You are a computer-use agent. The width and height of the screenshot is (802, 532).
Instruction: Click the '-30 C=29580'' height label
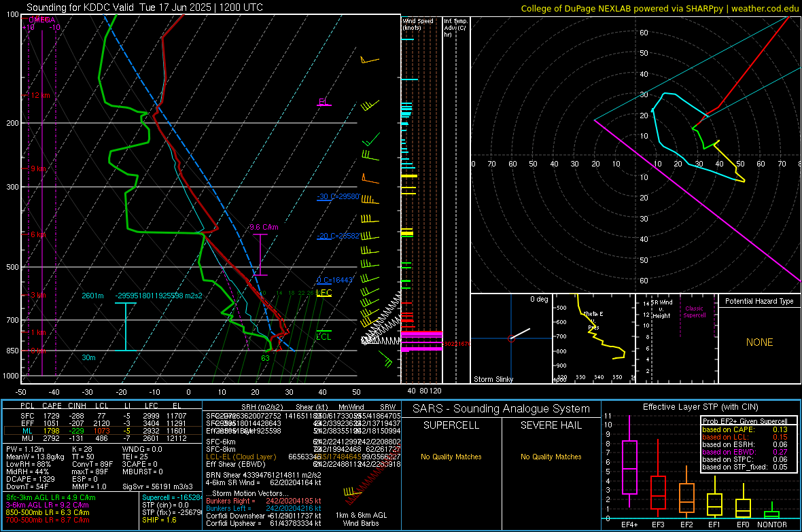(338, 196)
